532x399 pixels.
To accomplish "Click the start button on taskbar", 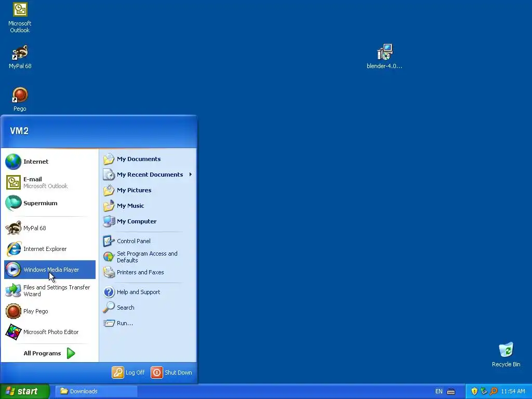I will (24, 391).
